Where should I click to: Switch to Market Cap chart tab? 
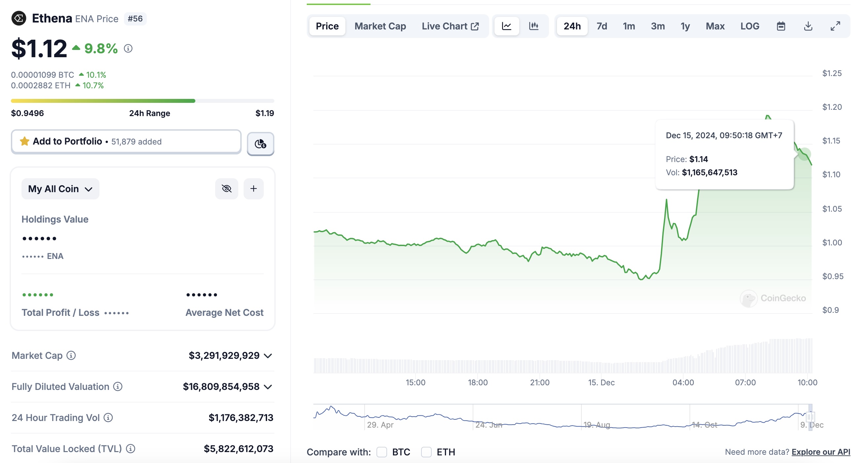tap(380, 26)
